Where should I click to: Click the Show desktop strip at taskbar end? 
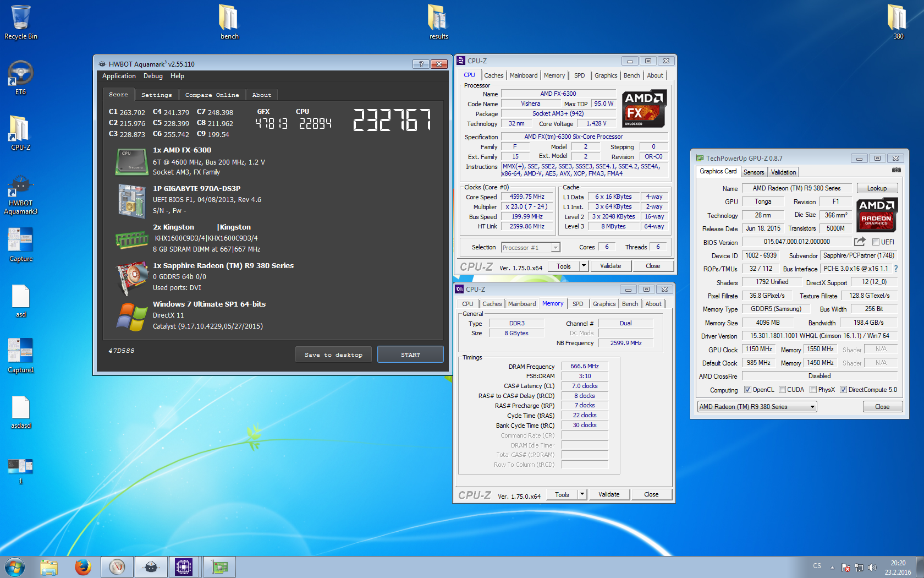920,567
